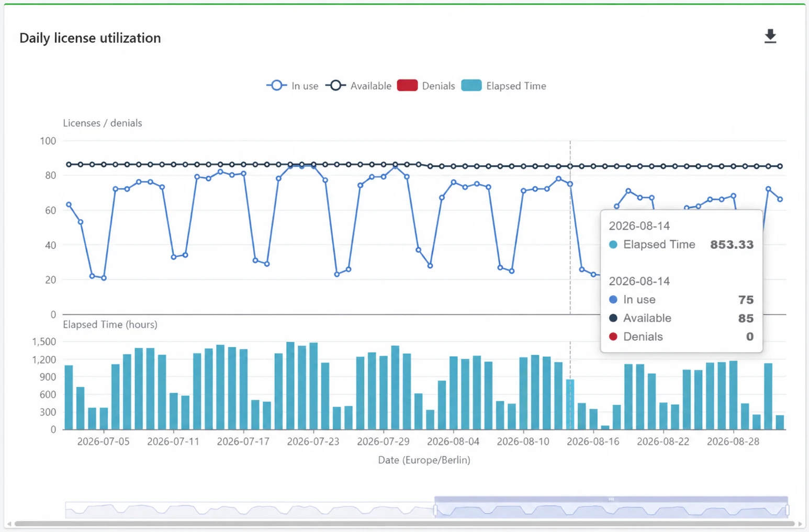Click the left arrow of horizontal scrollbar

[9, 524]
